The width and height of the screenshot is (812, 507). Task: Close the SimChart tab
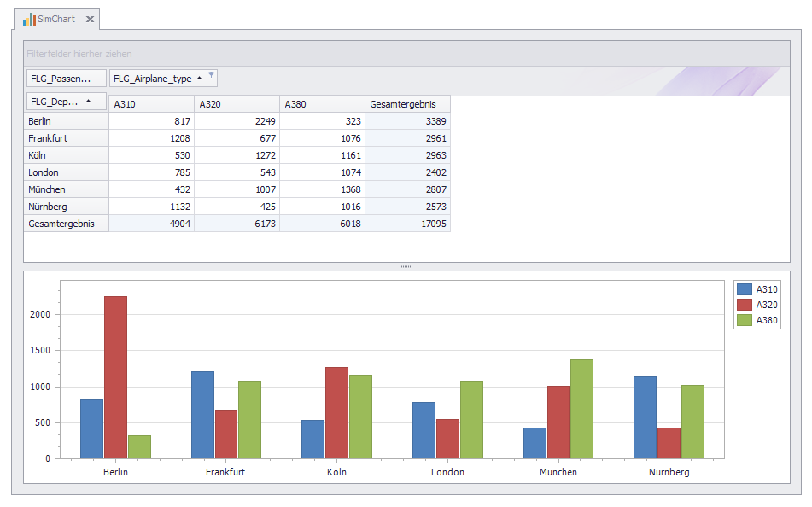pos(90,19)
